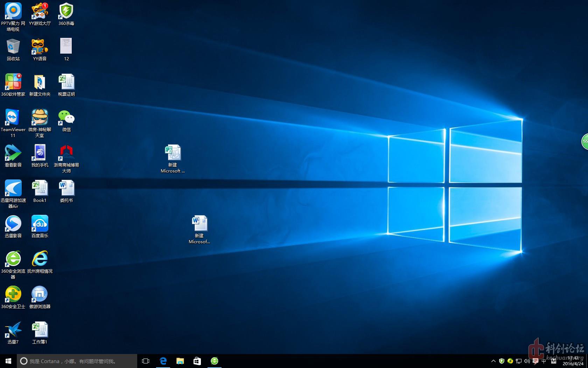The image size is (588, 368).
Task: Select the 委托书 Word document
Action: [66, 191]
